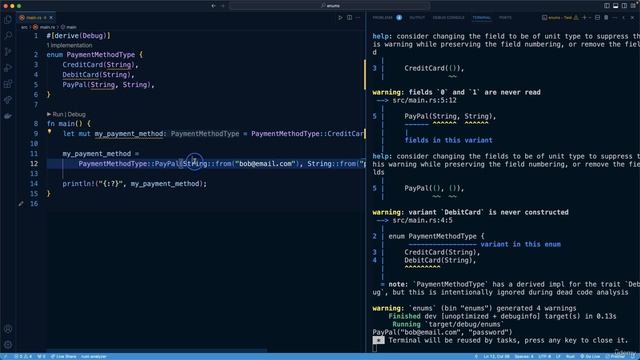The height and width of the screenshot is (360, 640).
Task: Click the Split Editor icon
Action: (x=349, y=18)
